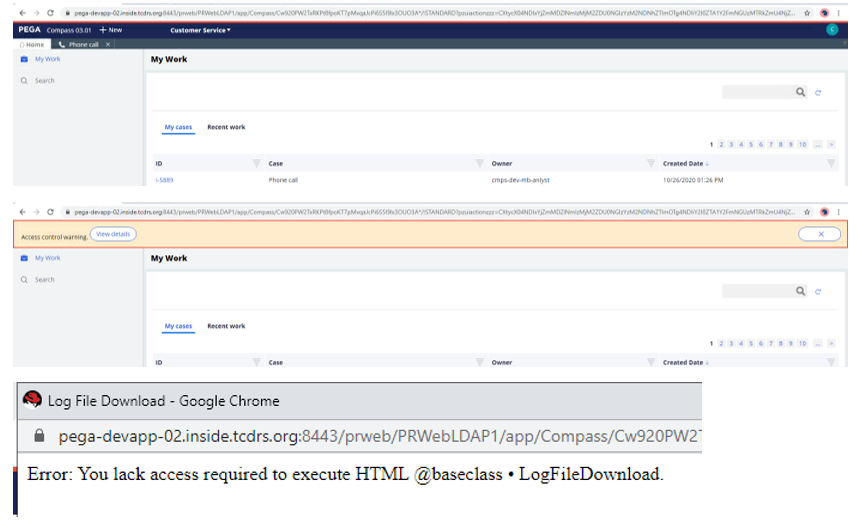Open Created Date filter in access-warning window

pyautogui.click(x=831, y=362)
